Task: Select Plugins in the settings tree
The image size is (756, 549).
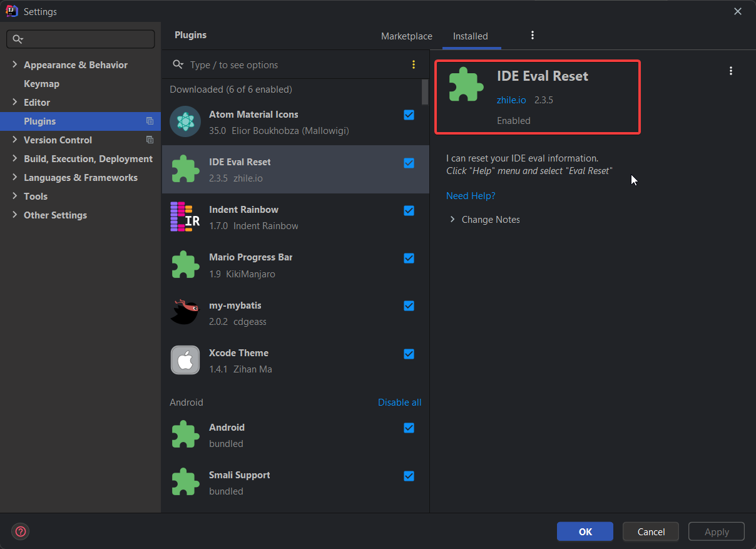Action: pos(80,121)
